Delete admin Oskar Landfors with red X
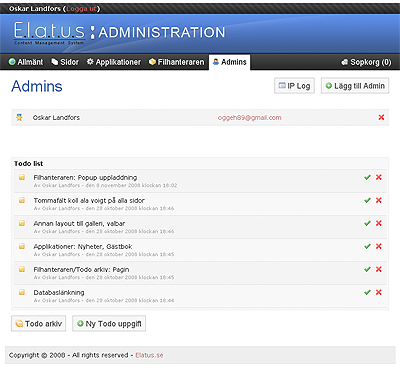The height and width of the screenshot is (369, 400). coord(381,117)
